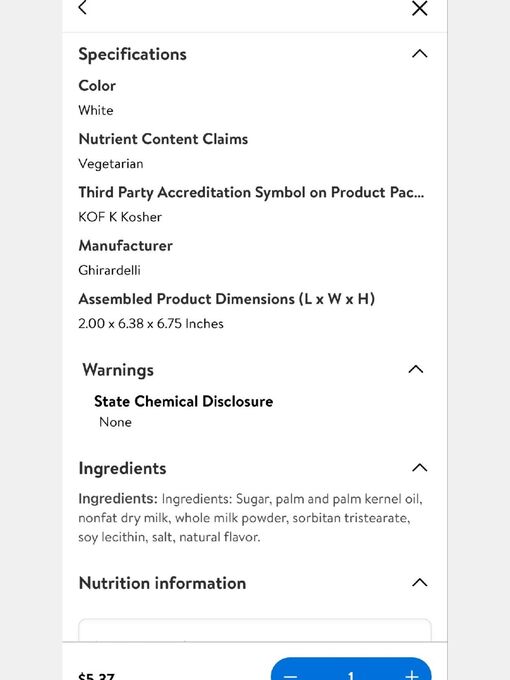This screenshot has height=680, width=510.
Task: Click the State Chemical Disclosure label
Action: coord(183,401)
